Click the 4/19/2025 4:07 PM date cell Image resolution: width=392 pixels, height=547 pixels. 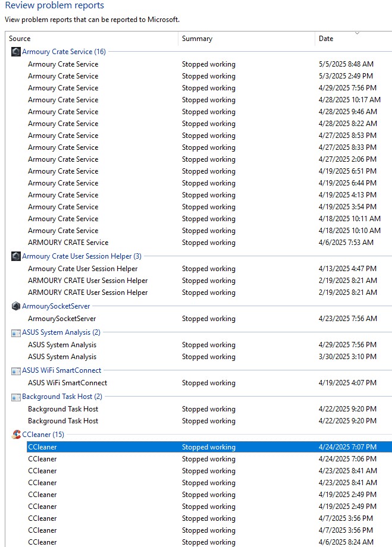pos(347,383)
